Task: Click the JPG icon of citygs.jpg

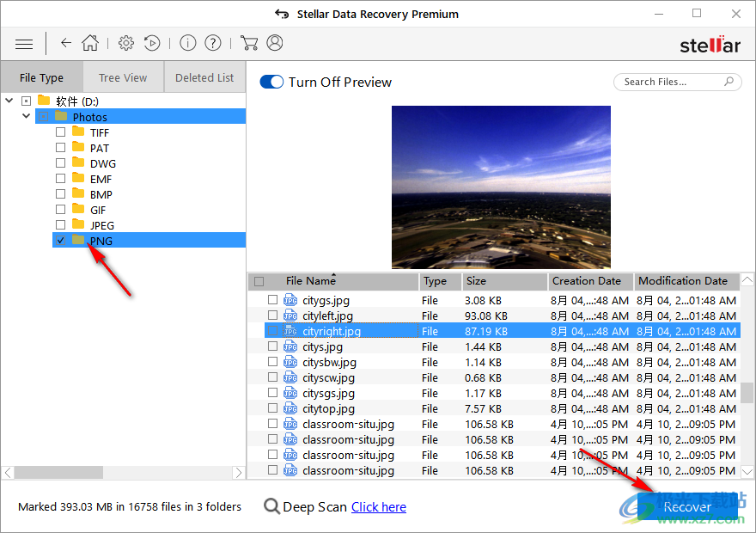Action: click(x=290, y=300)
